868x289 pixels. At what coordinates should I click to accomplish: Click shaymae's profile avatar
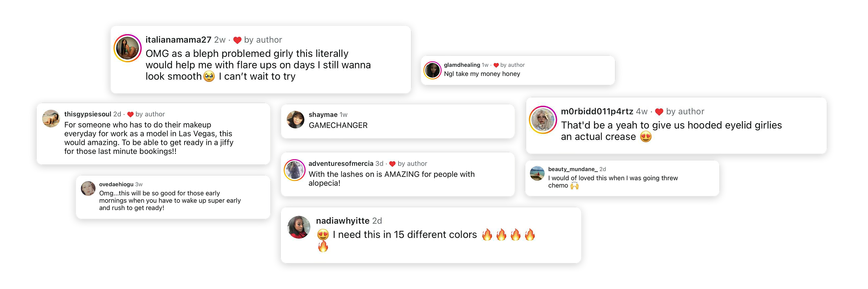pyautogui.click(x=295, y=119)
